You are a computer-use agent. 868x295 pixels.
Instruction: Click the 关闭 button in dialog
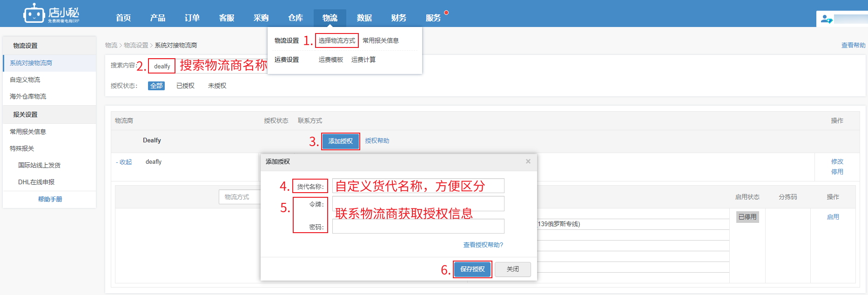512,269
